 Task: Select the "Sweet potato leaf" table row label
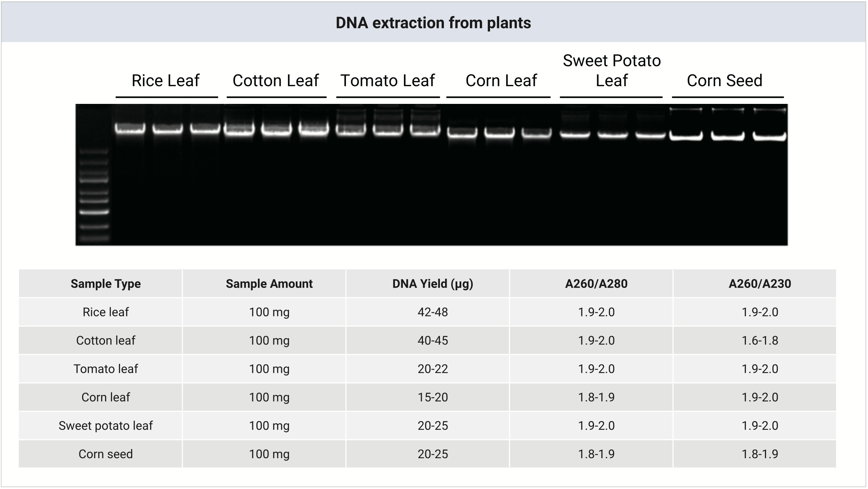tap(105, 426)
